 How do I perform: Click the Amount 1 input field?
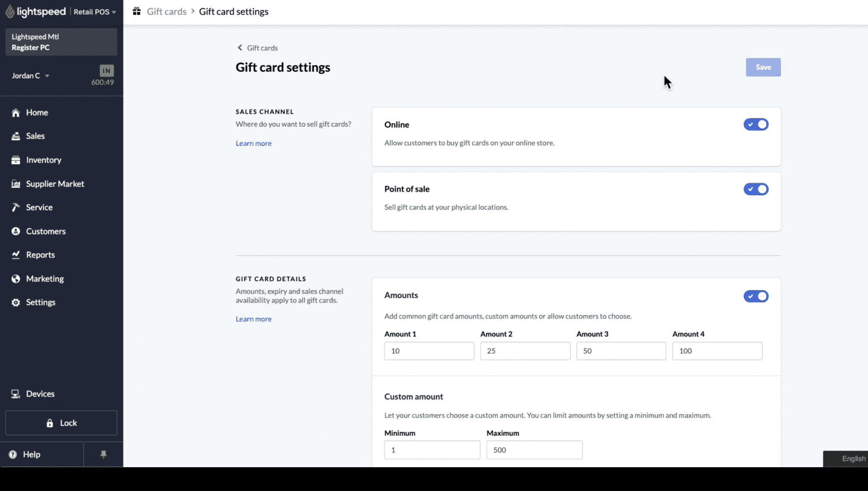tap(429, 351)
